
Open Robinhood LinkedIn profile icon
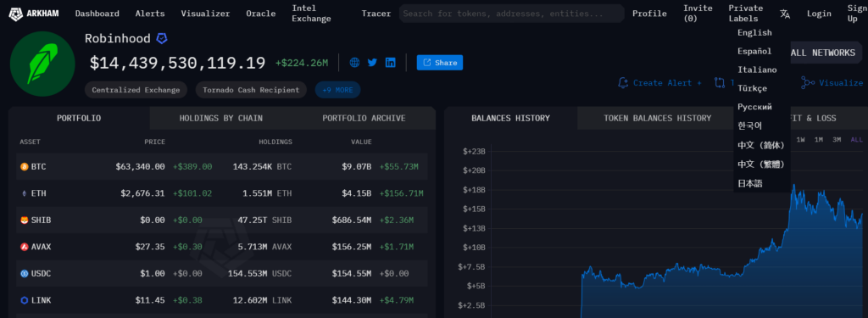(x=390, y=63)
